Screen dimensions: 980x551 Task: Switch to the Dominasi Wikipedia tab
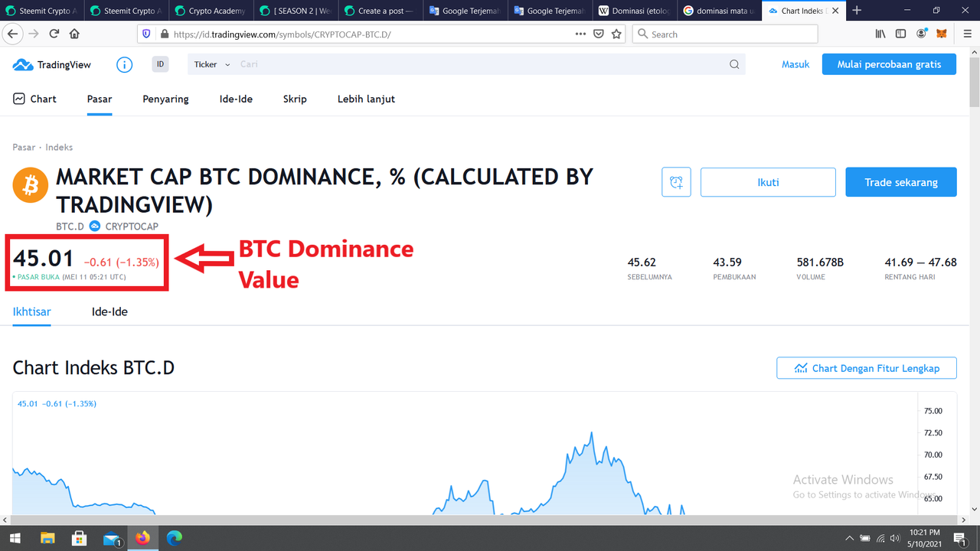point(634,11)
